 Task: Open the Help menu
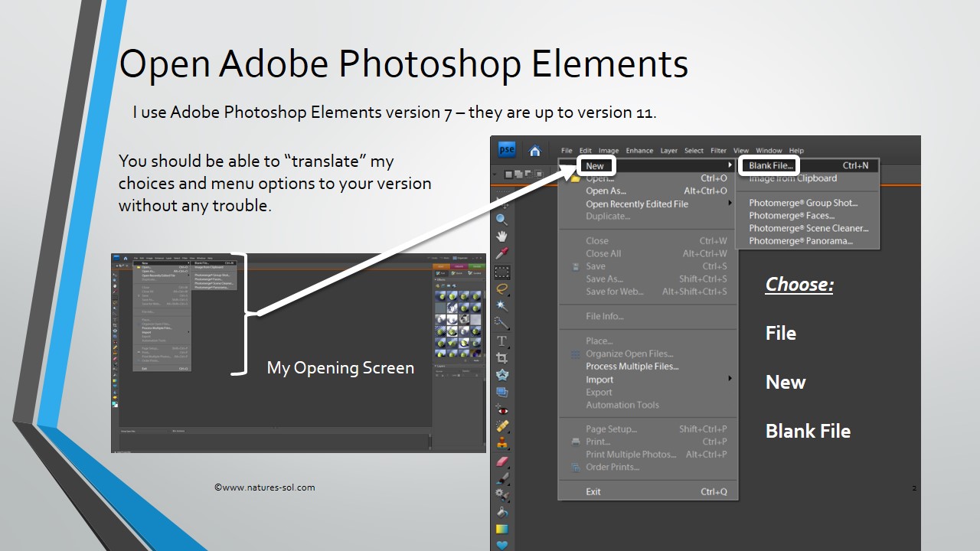click(x=796, y=151)
